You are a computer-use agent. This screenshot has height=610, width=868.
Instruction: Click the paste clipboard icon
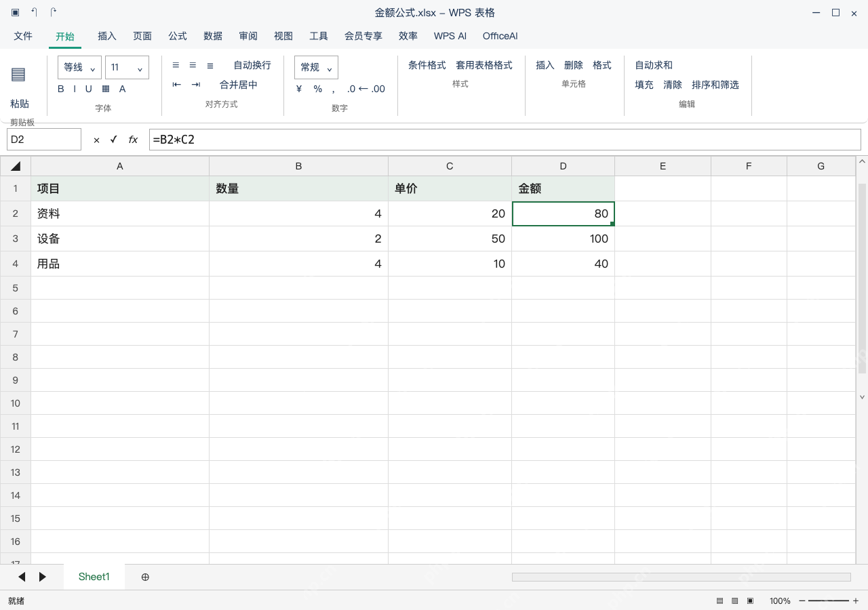18,75
